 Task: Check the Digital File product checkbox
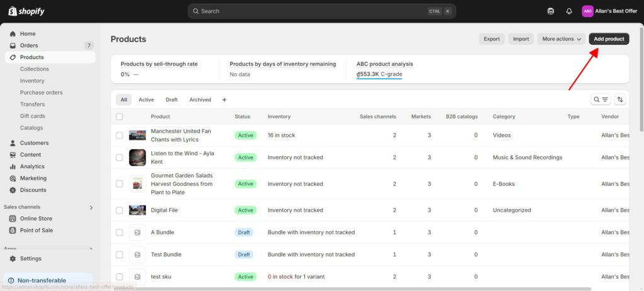[119, 210]
